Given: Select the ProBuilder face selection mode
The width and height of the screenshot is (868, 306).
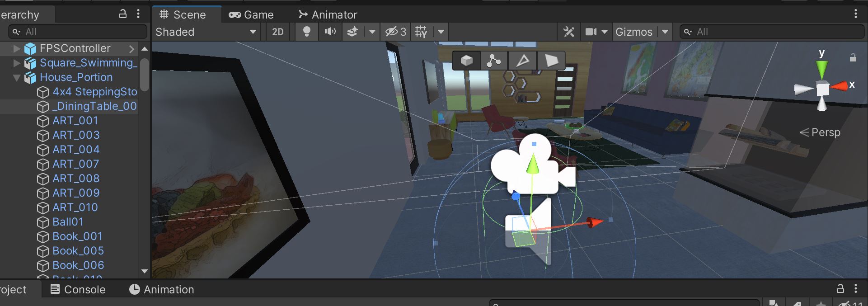Looking at the screenshot, I should pos(551,60).
